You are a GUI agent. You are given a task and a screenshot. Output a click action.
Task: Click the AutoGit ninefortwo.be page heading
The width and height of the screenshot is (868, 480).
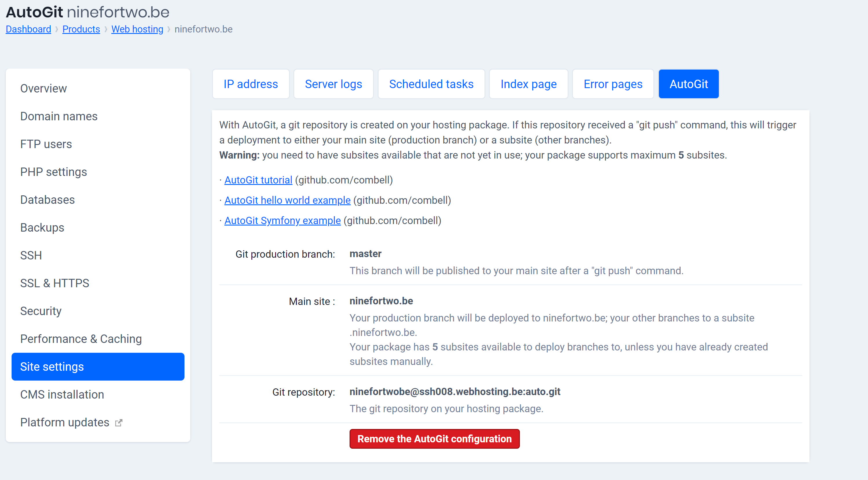87,12
